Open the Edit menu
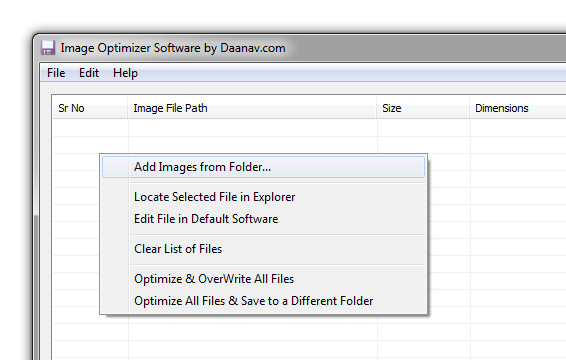The height and width of the screenshot is (360, 566). (x=89, y=73)
